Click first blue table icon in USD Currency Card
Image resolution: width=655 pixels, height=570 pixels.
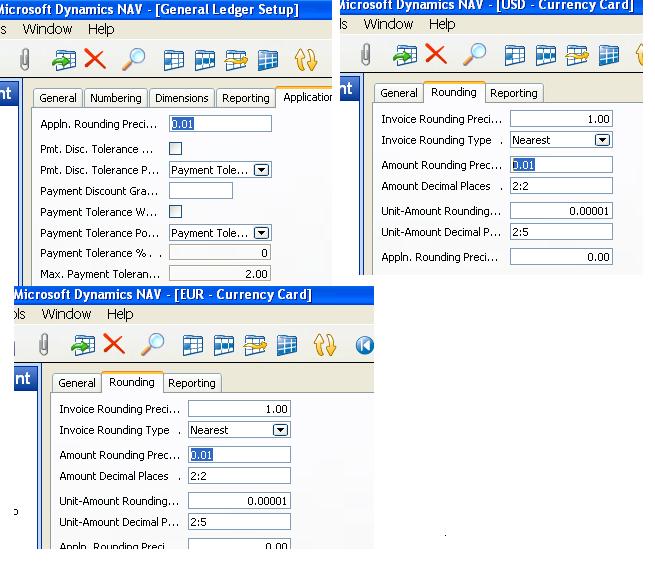tap(515, 55)
